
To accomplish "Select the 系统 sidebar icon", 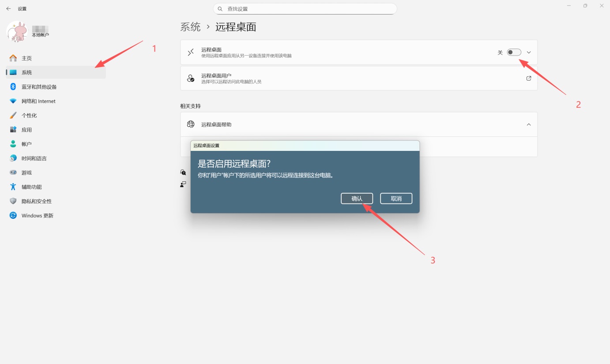I will tap(13, 72).
